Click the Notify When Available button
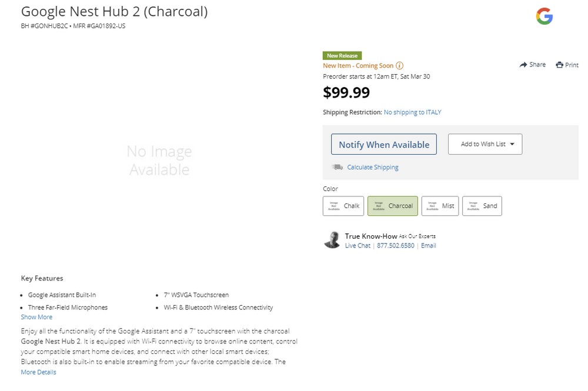Image resolution: width=588 pixels, height=391 pixels. pos(383,144)
